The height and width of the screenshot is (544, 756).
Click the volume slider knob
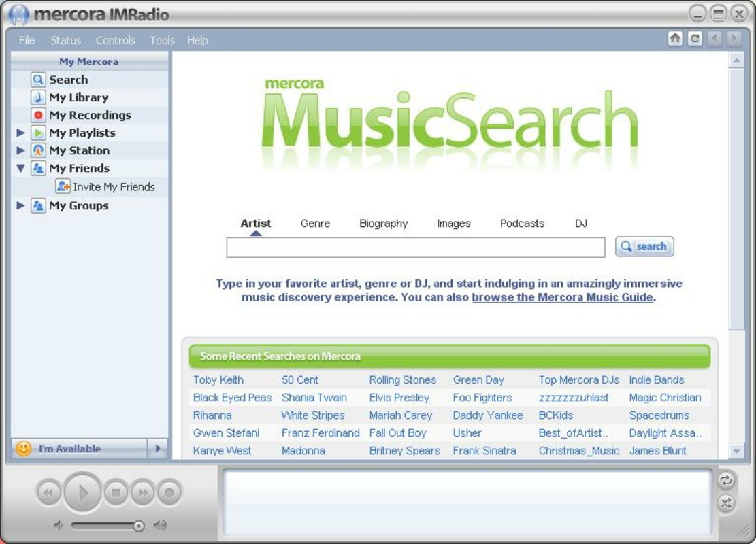138,526
